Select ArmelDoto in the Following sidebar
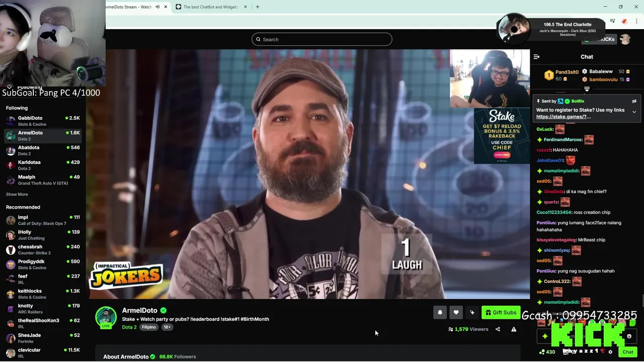The image size is (644, 362). 43,136
